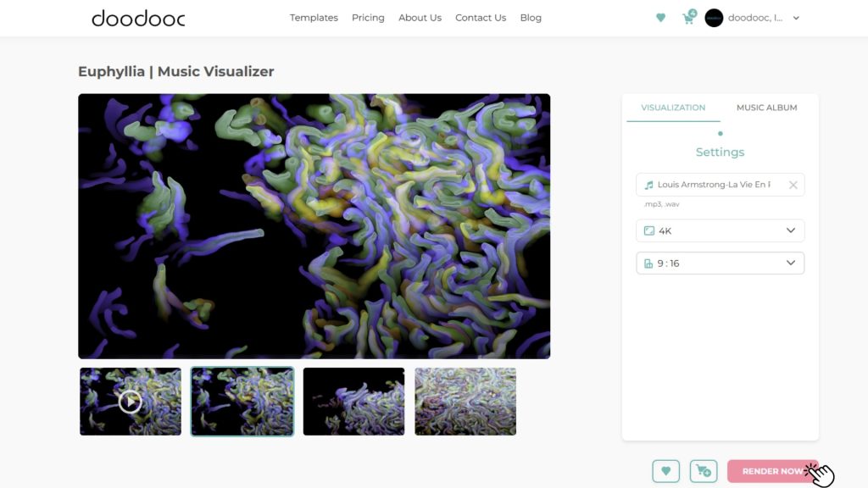Viewport: 868px width, 488px height.
Task: Open the wishlist heart icon in header
Action: point(660,18)
